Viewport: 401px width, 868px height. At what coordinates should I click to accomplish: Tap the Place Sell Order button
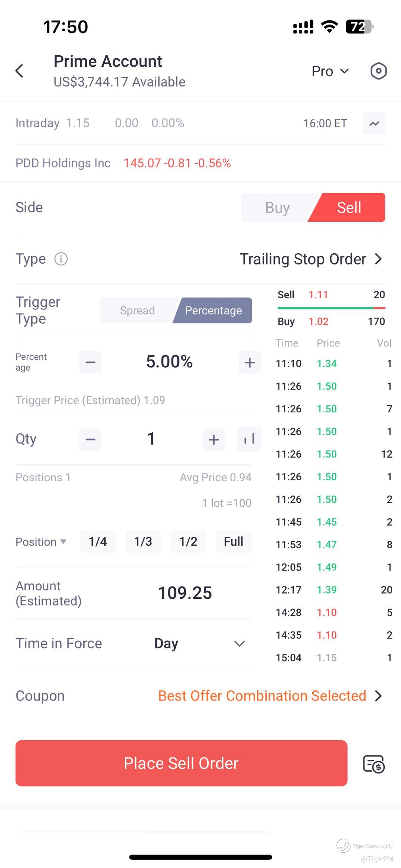pyautogui.click(x=182, y=763)
